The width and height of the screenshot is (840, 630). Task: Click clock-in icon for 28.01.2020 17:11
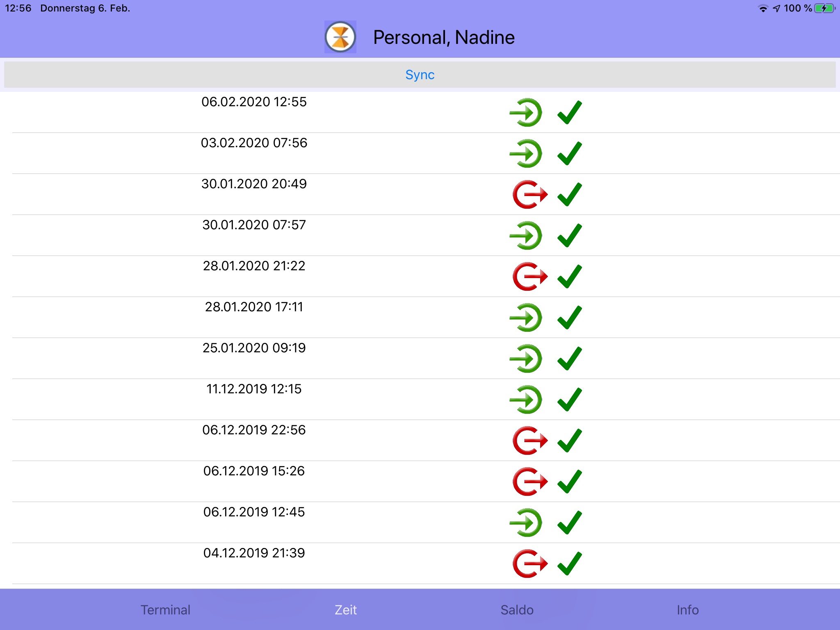526,317
